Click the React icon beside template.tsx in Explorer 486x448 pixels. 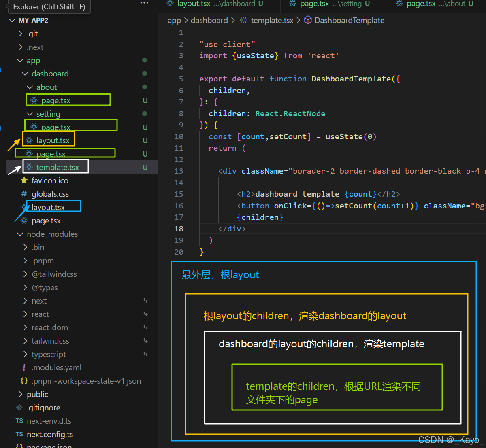(x=29, y=167)
